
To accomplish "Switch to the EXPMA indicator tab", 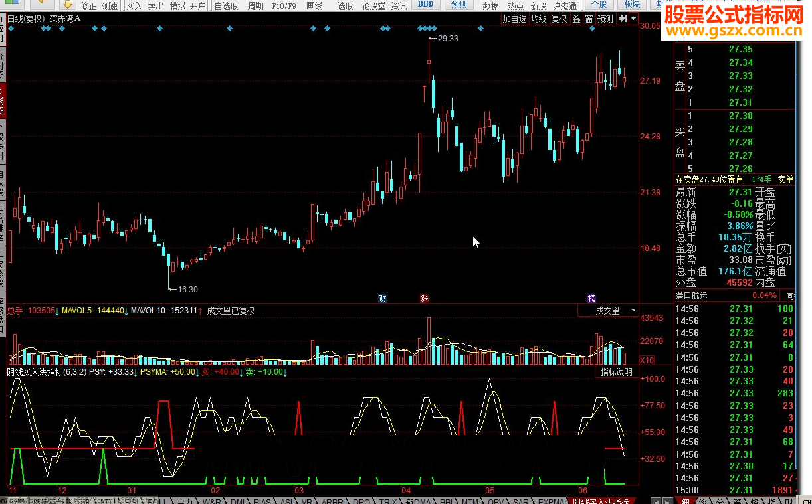I will tap(551, 501).
